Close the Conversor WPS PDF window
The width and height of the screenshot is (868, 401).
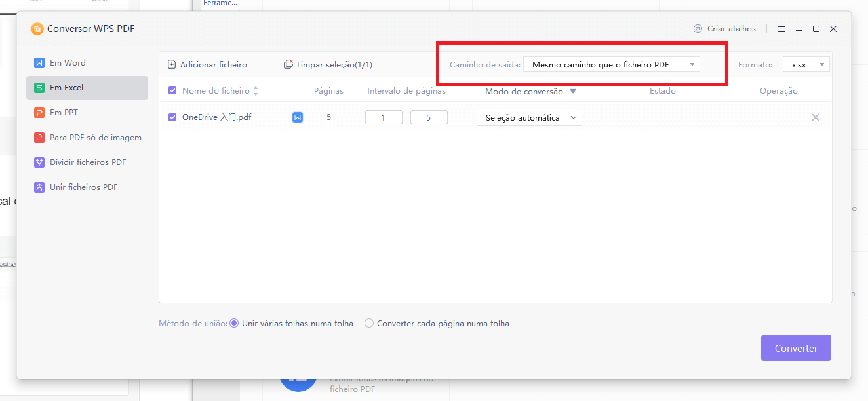[x=833, y=29]
